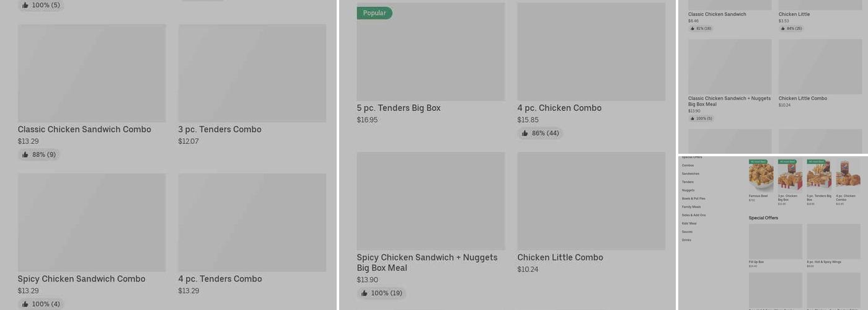Open Spicy Chicken Sandwich Combo item title
Image resolution: width=868 pixels, height=310 pixels.
[81, 279]
